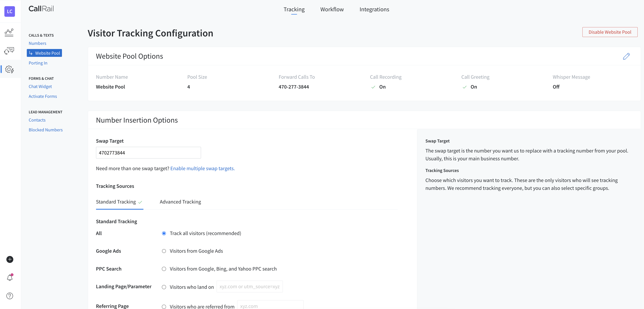The image size is (644, 309).
Task: Open the Chat Widget link
Action: tap(40, 87)
